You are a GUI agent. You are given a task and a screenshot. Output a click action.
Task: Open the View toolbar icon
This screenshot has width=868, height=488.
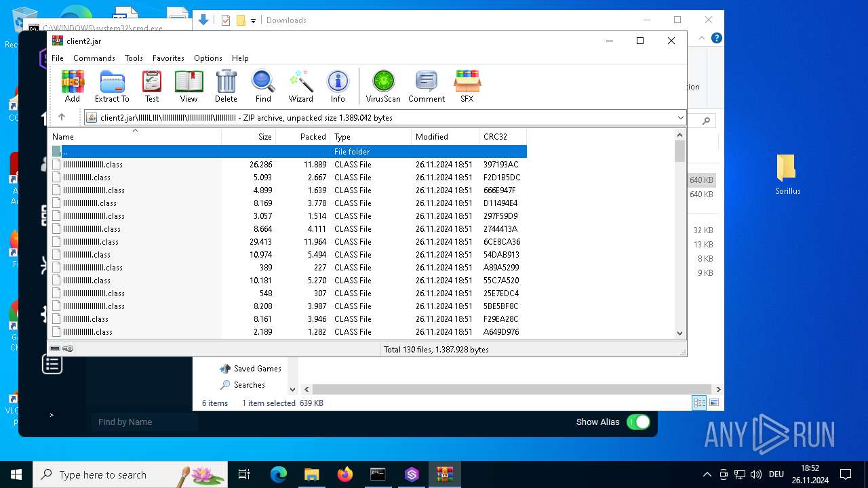coord(189,86)
